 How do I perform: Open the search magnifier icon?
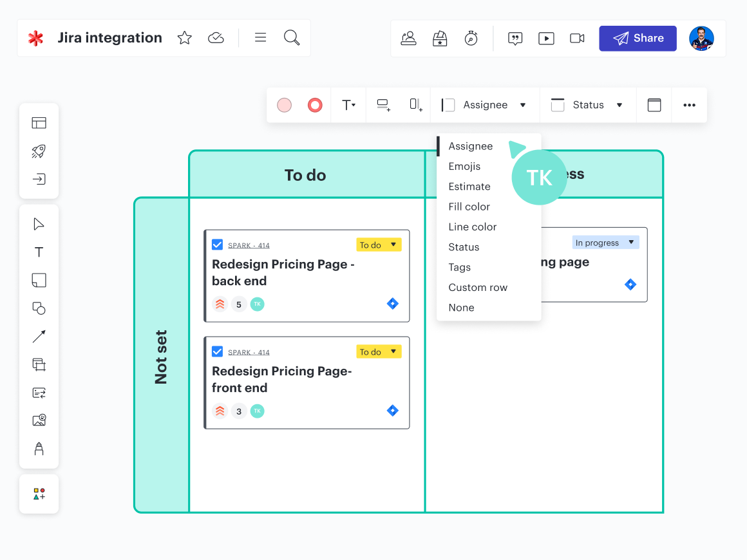click(292, 38)
